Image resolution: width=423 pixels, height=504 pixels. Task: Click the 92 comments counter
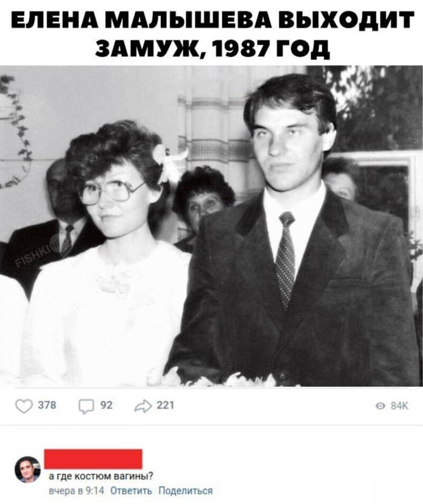[106, 406]
